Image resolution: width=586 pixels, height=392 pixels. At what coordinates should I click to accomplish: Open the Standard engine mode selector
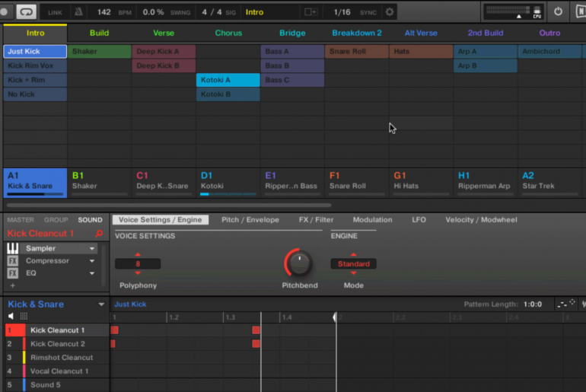coord(354,264)
